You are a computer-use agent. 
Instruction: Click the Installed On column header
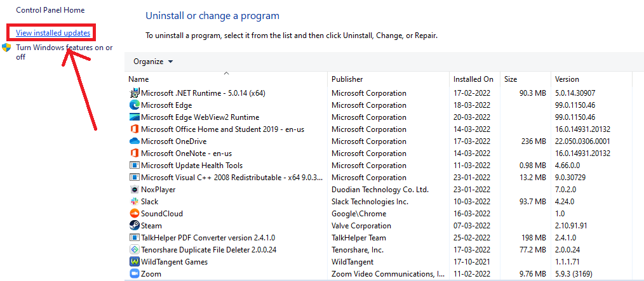click(473, 79)
